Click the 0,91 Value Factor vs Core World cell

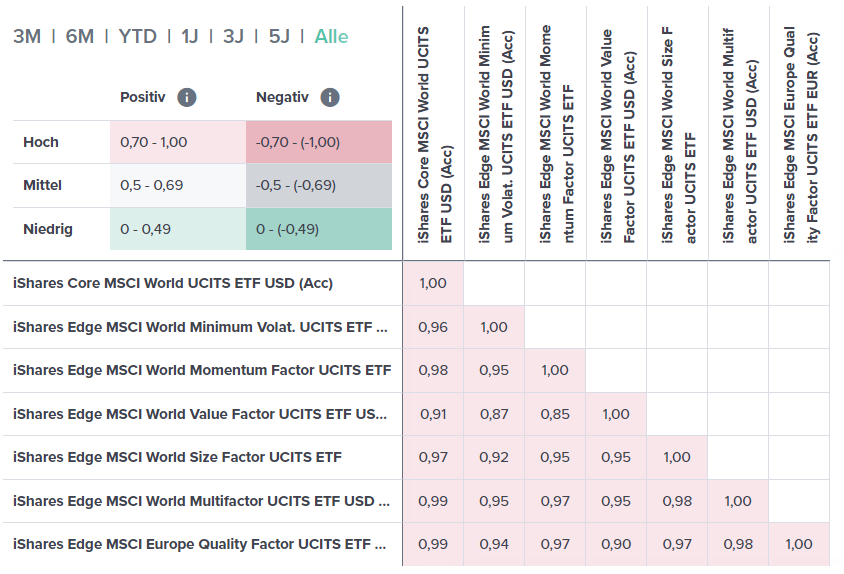[x=433, y=414]
